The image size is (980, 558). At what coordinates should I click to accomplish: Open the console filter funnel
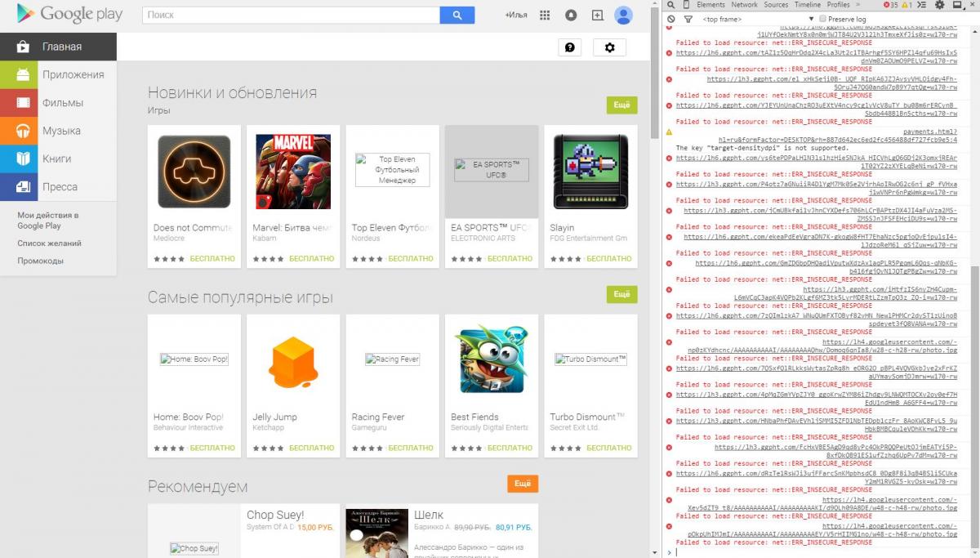pyautogui.click(x=687, y=19)
